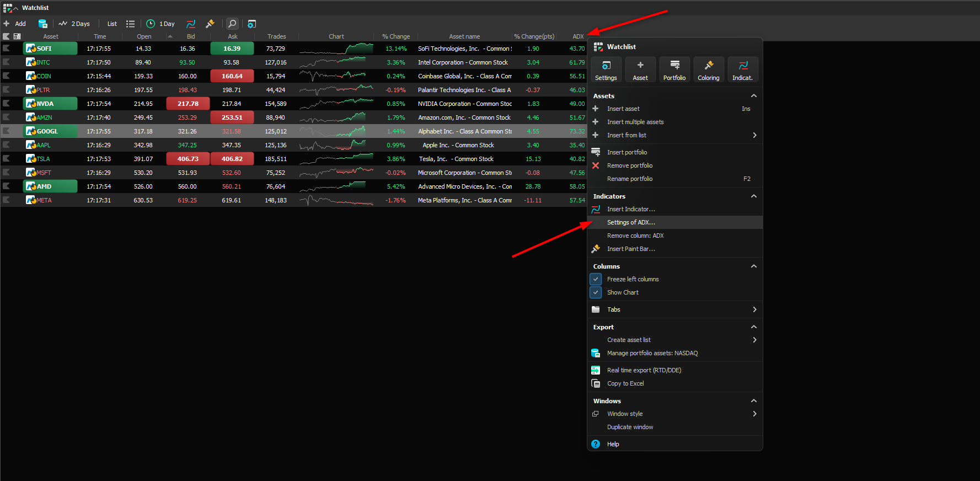Click the portfolio database icon in the toolbar
The image size is (980, 481).
click(42, 24)
